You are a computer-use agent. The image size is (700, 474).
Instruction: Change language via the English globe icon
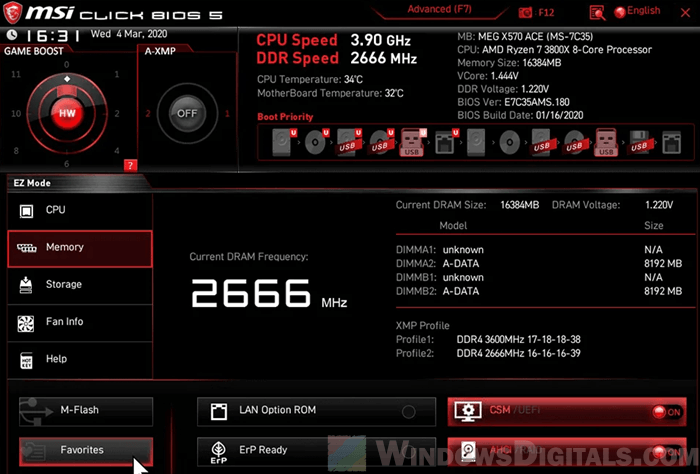(x=619, y=12)
